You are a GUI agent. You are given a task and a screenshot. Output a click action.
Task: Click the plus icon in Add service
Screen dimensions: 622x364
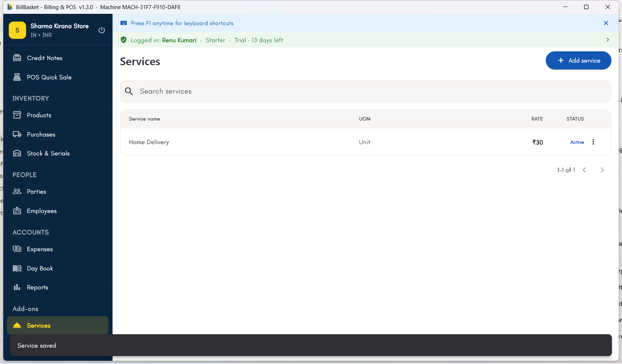click(x=561, y=60)
